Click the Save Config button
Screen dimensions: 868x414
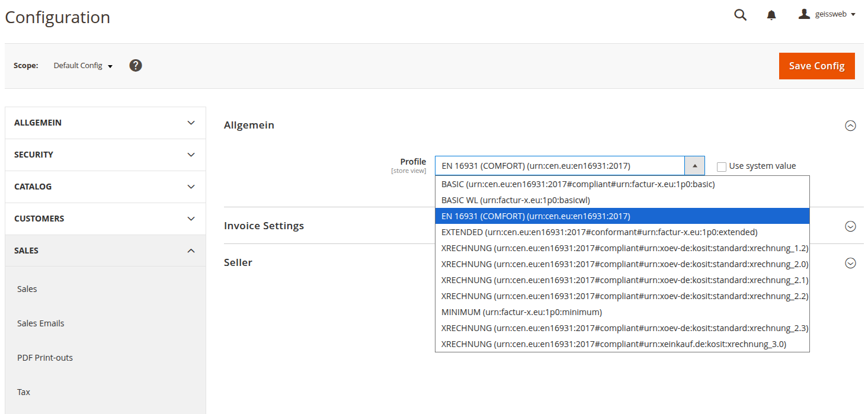pyautogui.click(x=816, y=66)
